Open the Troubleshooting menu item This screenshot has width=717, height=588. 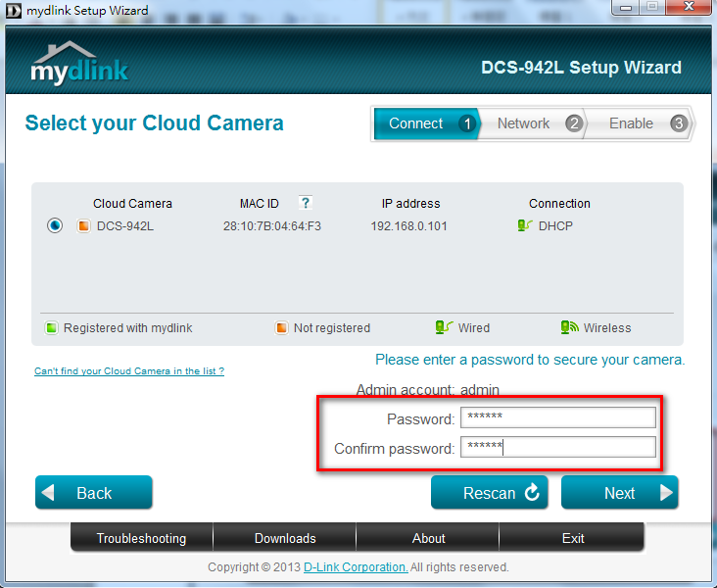pyautogui.click(x=141, y=538)
